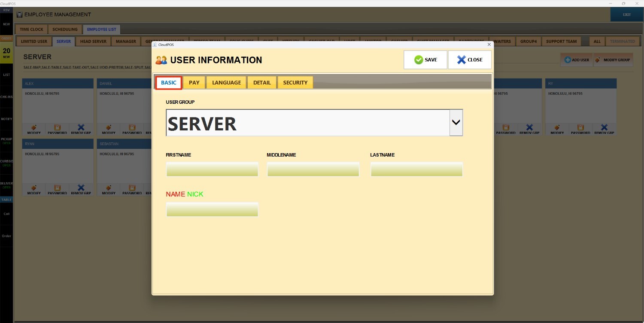Click the Modify icon on RYAN card
Image resolution: width=644 pixels, height=323 pixels.
(34, 188)
